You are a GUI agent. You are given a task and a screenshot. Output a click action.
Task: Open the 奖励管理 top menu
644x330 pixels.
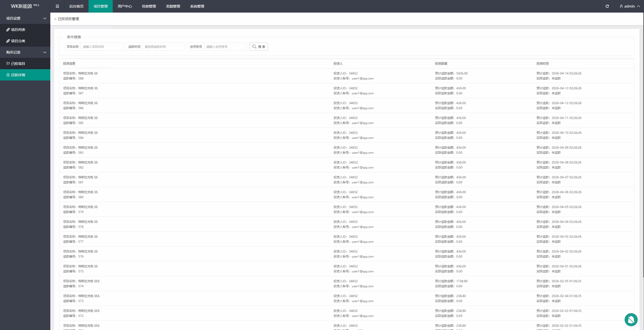(173, 6)
